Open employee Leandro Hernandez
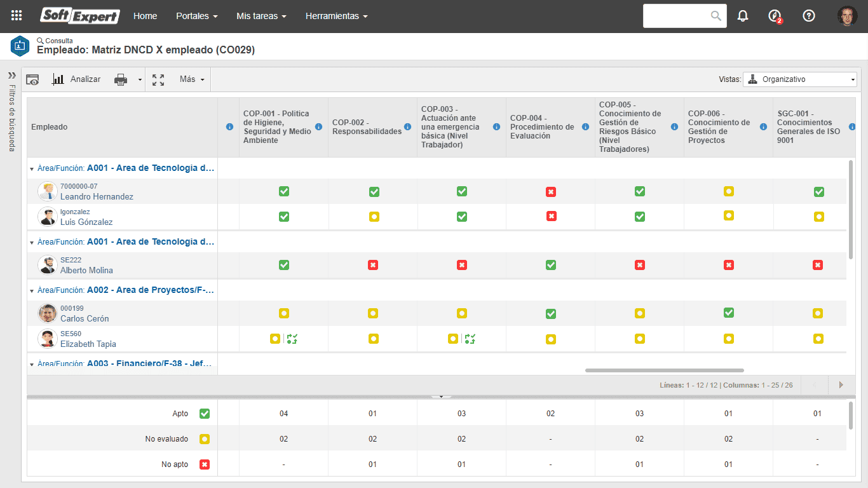Screen dimensions: 868x488 tap(97, 196)
